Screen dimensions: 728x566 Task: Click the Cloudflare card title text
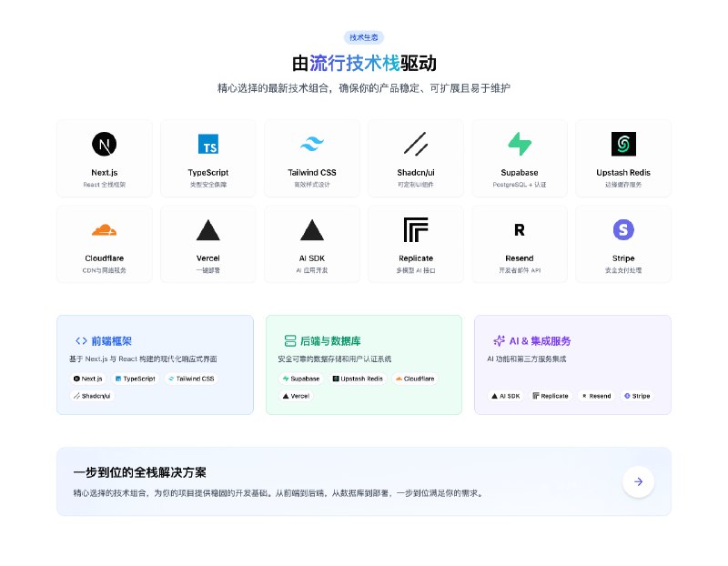(x=104, y=258)
